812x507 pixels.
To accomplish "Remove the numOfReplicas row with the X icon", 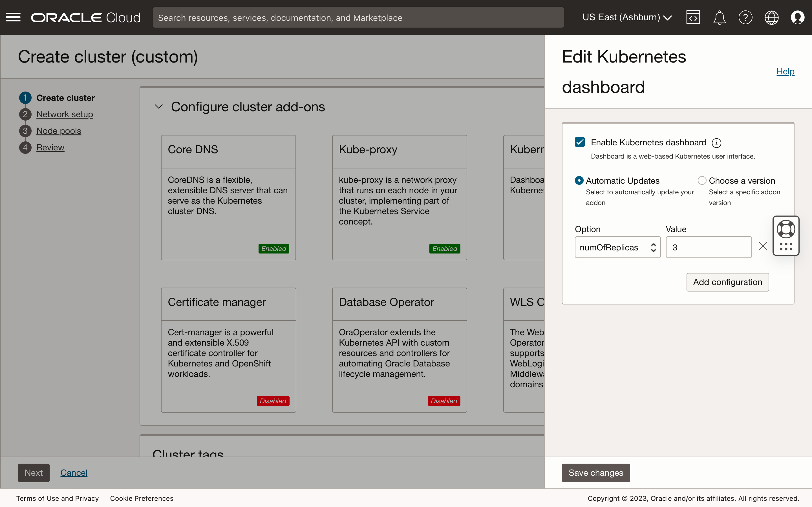I will pos(763,246).
